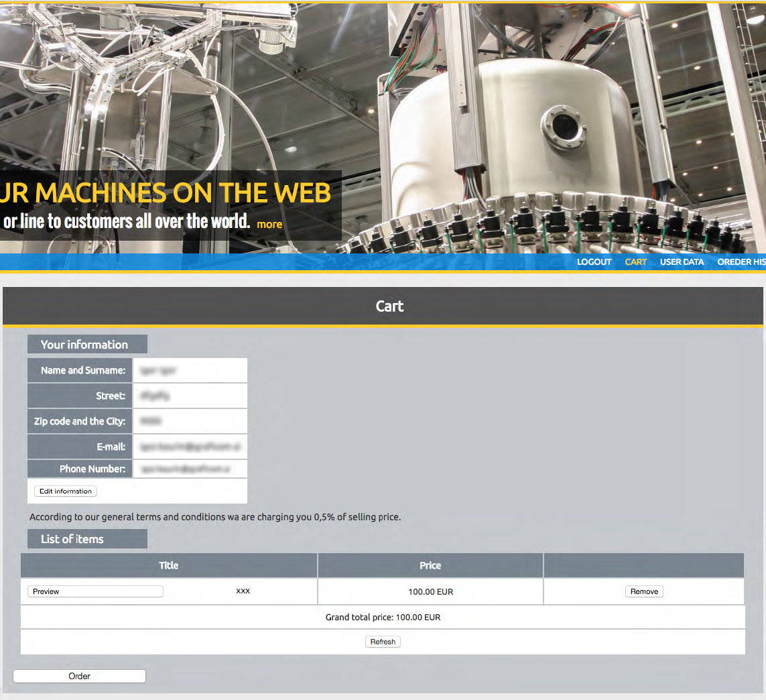Click the Grand total price row
Viewport: 766px width, 700px height.
(x=383, y=617)
